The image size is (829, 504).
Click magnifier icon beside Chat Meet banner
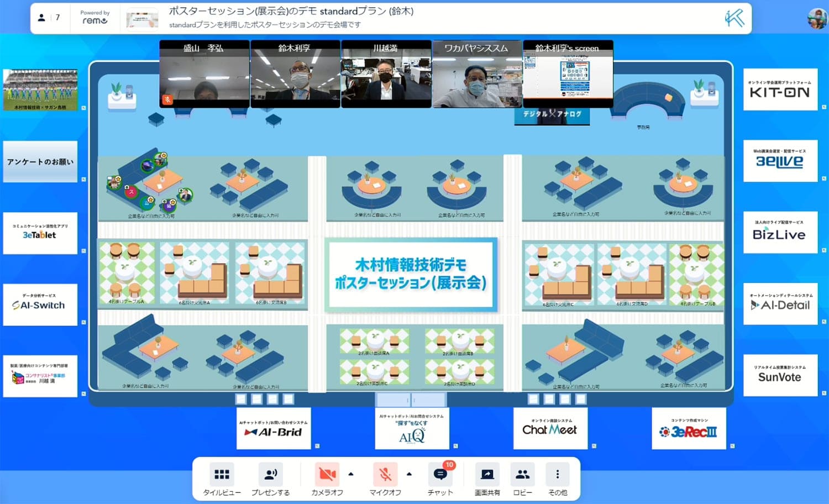(594, 446)
